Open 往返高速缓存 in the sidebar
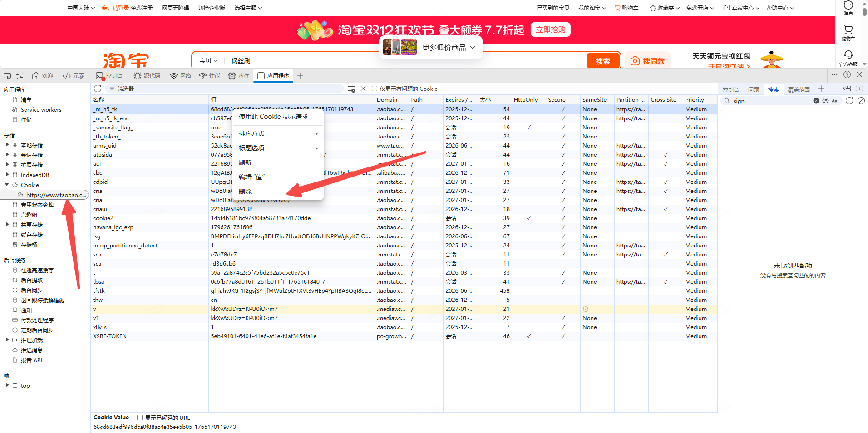Viewport: 868px width, 433px height. [37, 270]
